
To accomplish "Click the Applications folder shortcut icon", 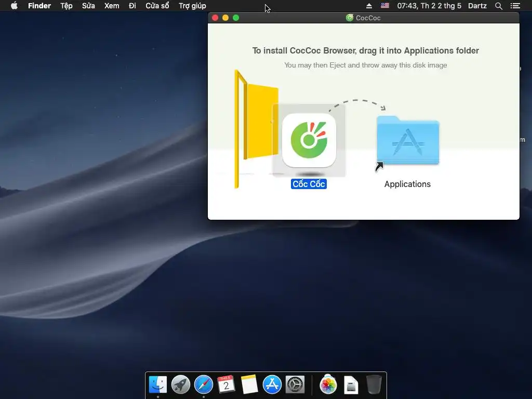I will click(407, 140).
